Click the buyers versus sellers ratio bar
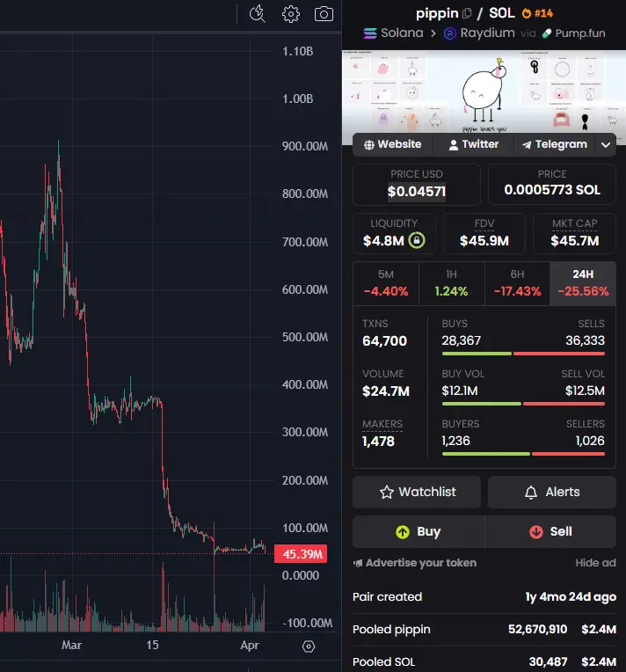 click(x=523, y=454)
